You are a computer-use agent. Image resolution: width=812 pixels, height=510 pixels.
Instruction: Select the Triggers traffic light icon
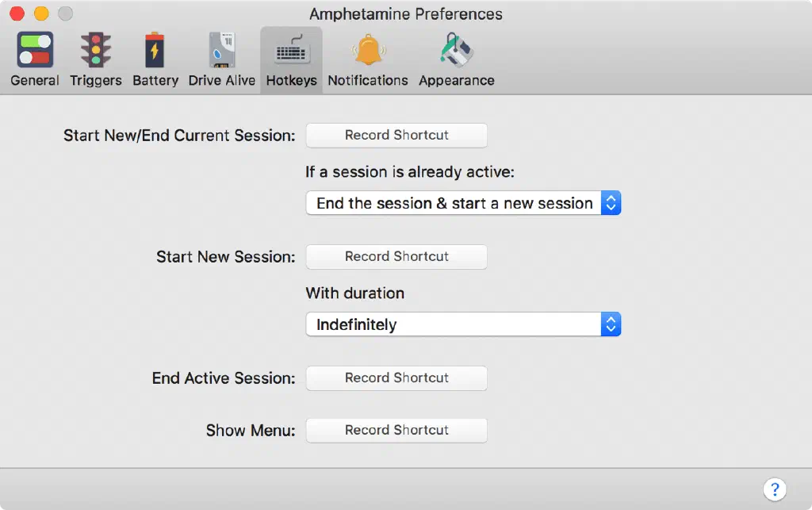click(96, 50)
